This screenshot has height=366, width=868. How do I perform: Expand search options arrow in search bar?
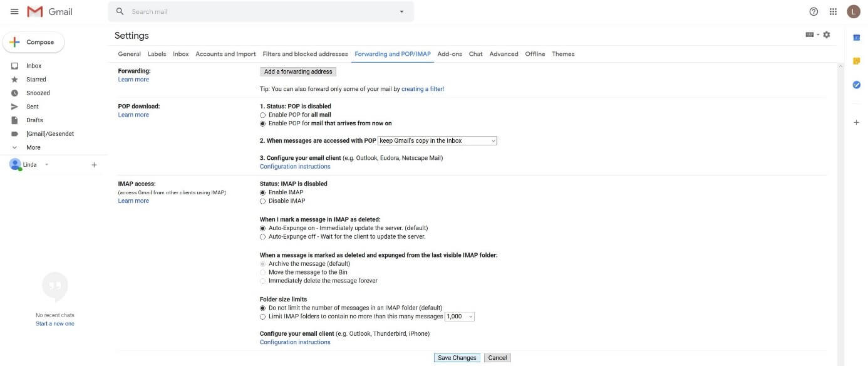pyautogui.click(x=401, y=12)
